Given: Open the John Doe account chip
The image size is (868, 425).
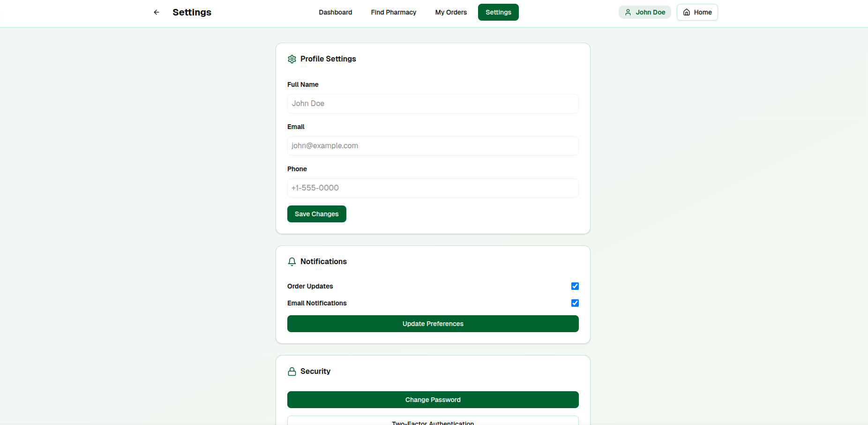Looking at the screenshot, I should pos(644,12).
